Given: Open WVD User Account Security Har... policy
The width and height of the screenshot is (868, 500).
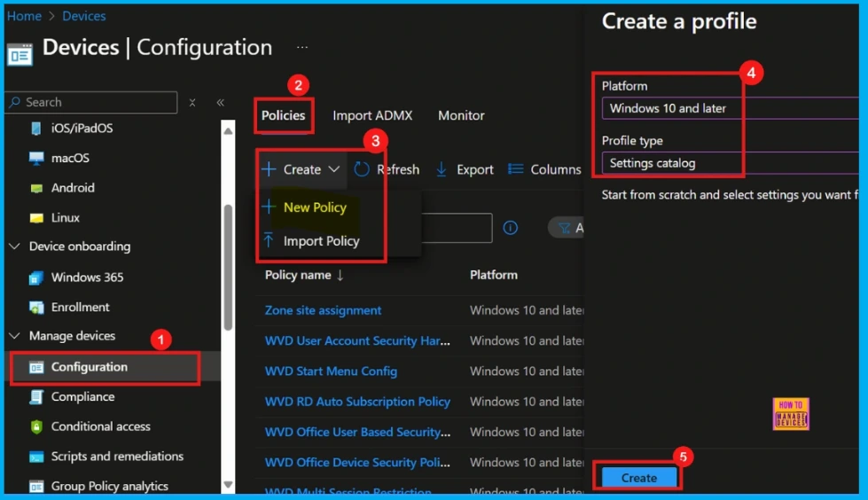Looking at the screenshot, I should [x=357, y=341].
